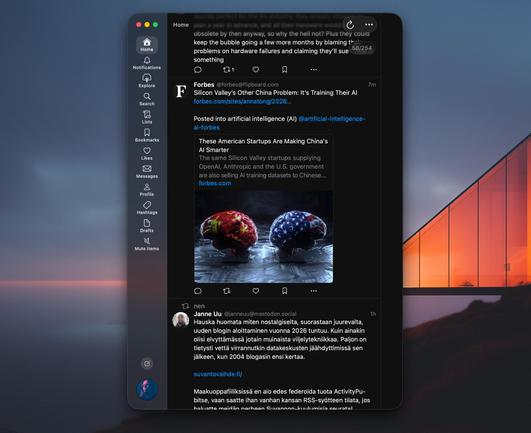Open Profile from the sidebar

pos(147,190)
